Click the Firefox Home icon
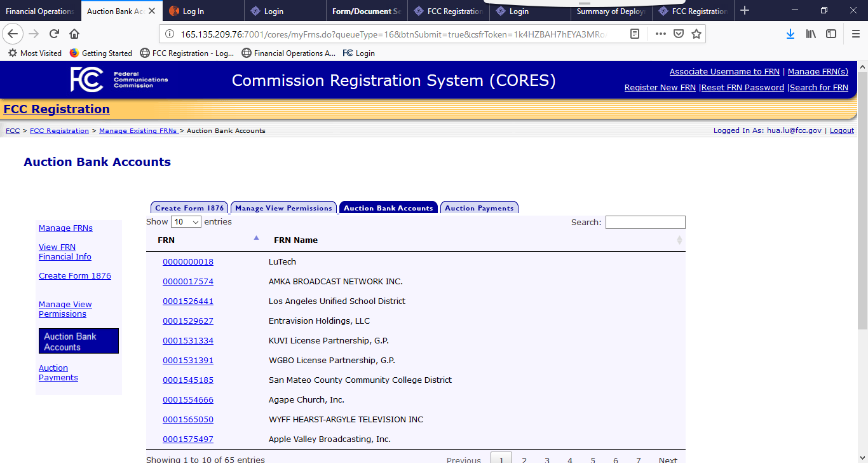Screen dimensions: 868x463 (74, 34)
